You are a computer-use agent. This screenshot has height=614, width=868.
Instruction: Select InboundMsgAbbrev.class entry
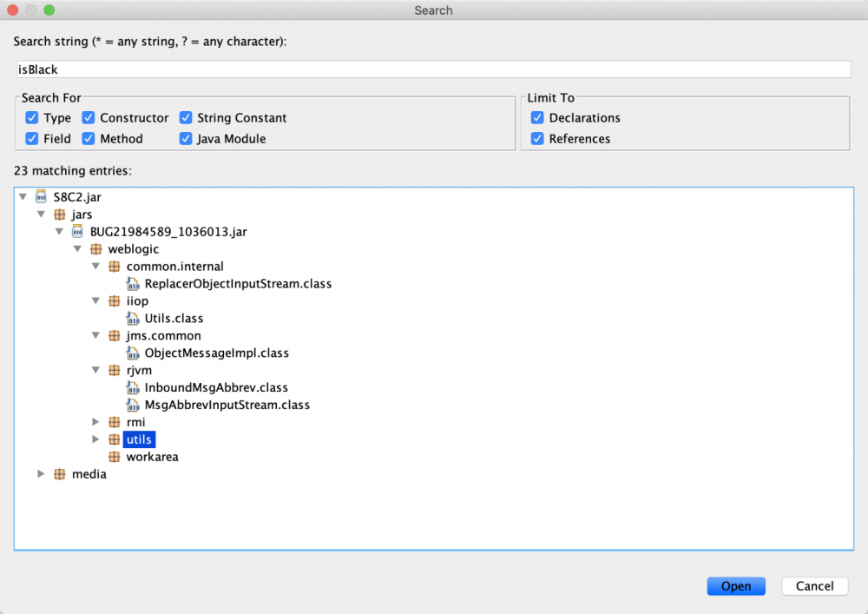click(216, 387)
